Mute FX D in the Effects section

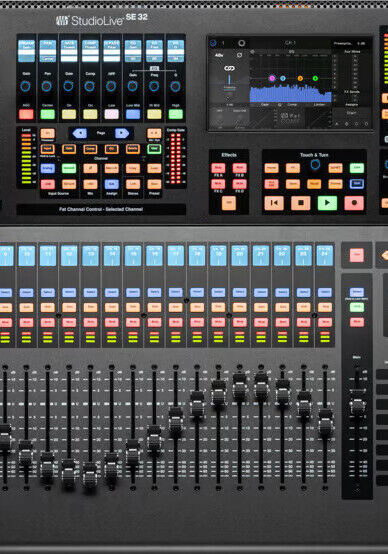(240, 184)
